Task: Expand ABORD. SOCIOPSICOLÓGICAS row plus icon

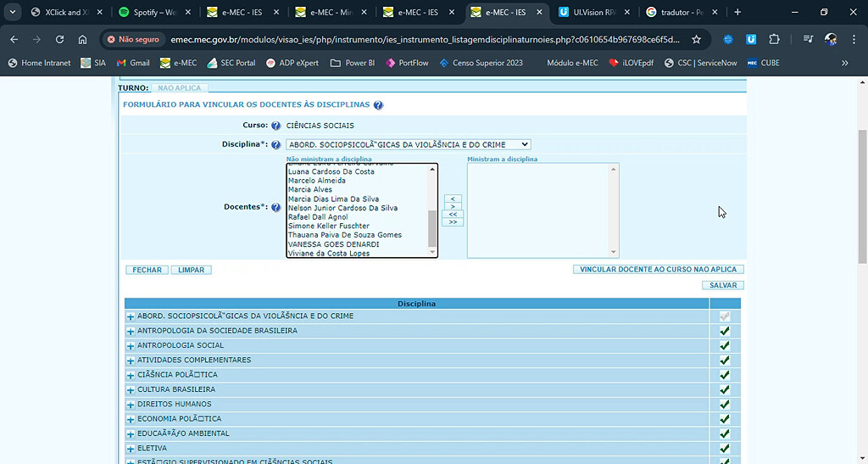Action: 131,316
